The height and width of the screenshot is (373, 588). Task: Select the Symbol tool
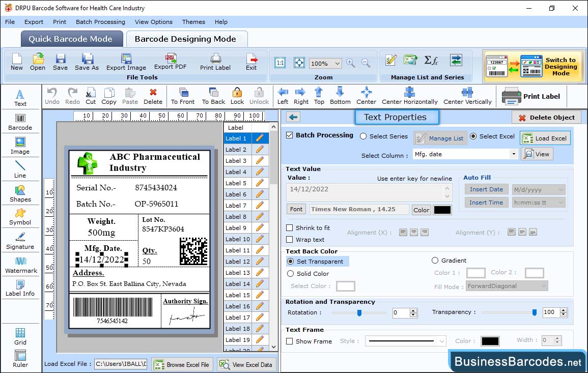[20, 217]
